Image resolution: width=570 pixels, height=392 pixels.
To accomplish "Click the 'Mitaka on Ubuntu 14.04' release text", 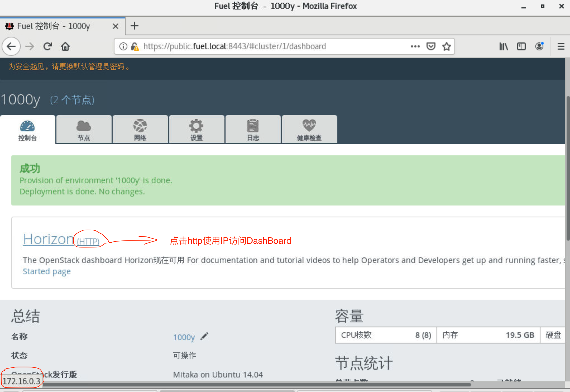I will coord(218,375).
